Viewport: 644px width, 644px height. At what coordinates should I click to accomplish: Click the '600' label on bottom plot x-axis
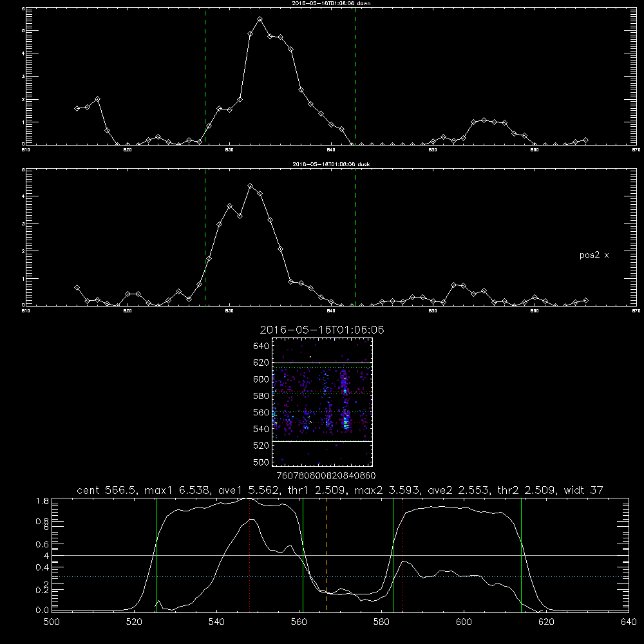(x=464, y=622)
